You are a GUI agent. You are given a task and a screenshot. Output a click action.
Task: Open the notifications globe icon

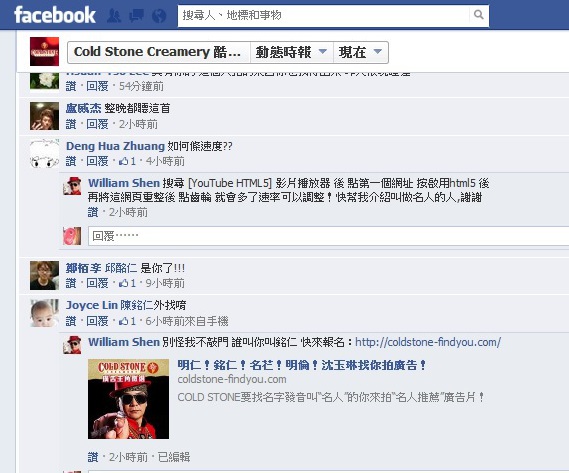[x=159, y=16]
